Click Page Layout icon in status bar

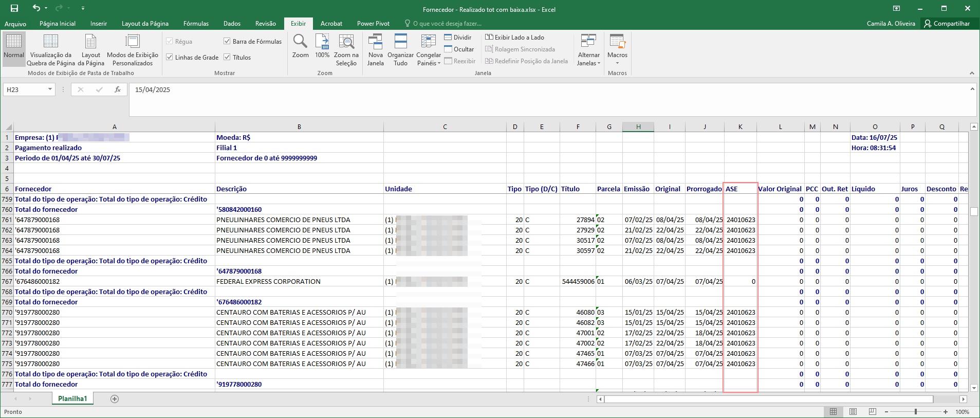point(853,412)
